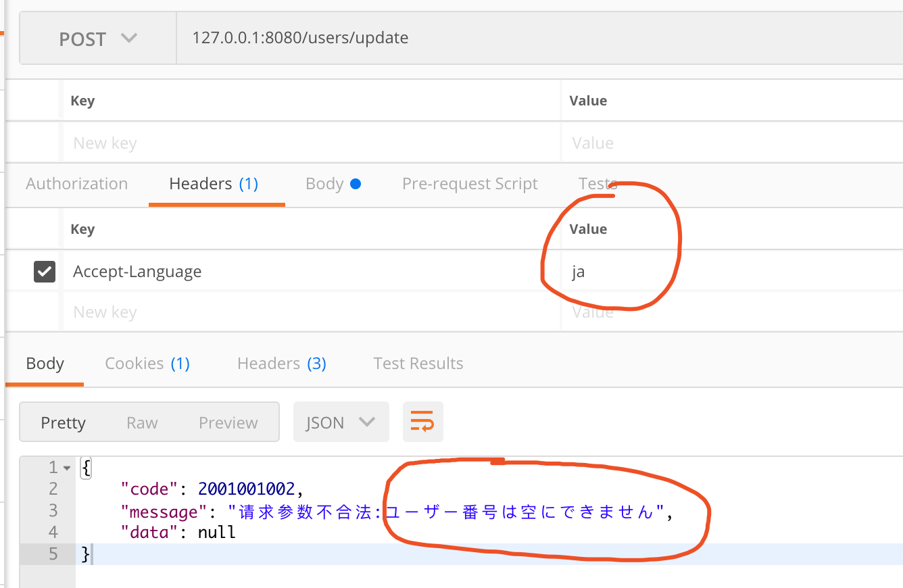Expand the JSON format dropdown
This screenshot has height=588, width=903.
[x=341, y=422]
